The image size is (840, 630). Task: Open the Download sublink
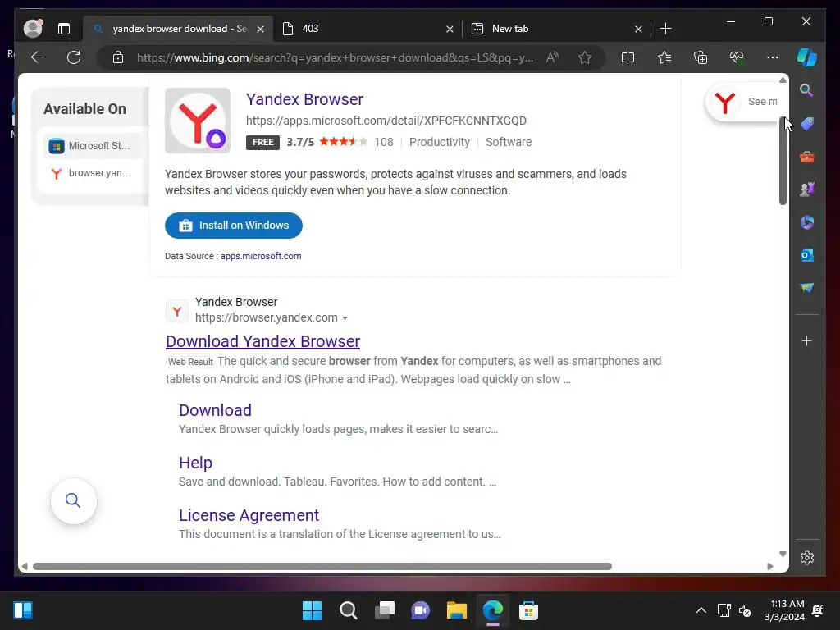click(x=216, y=410)
